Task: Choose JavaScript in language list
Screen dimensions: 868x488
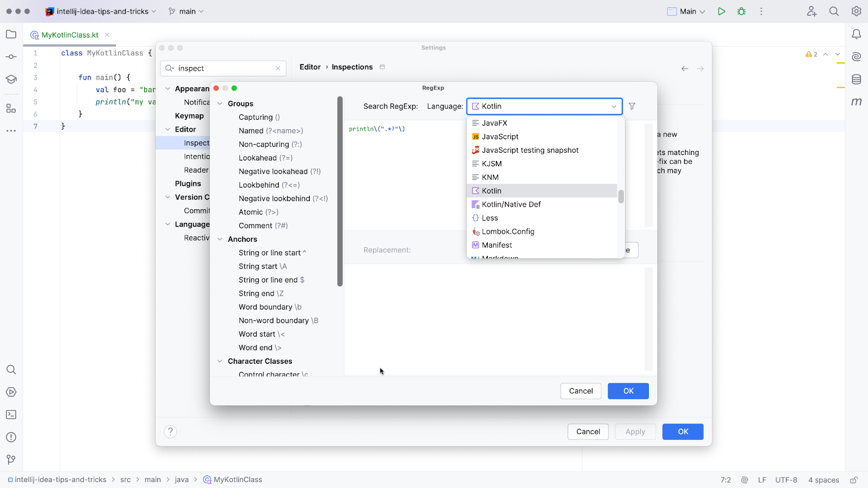Action: click(x=542, y=137)
